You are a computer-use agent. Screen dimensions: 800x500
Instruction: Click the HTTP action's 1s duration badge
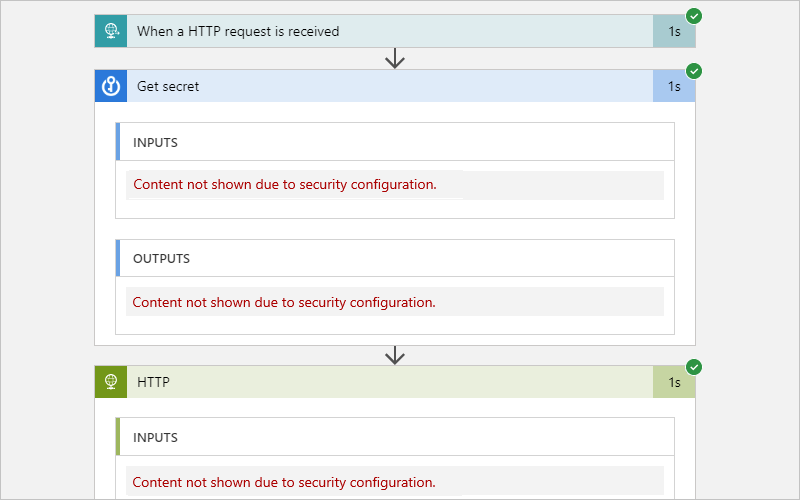pyautogui.click(x=674, y=382)
